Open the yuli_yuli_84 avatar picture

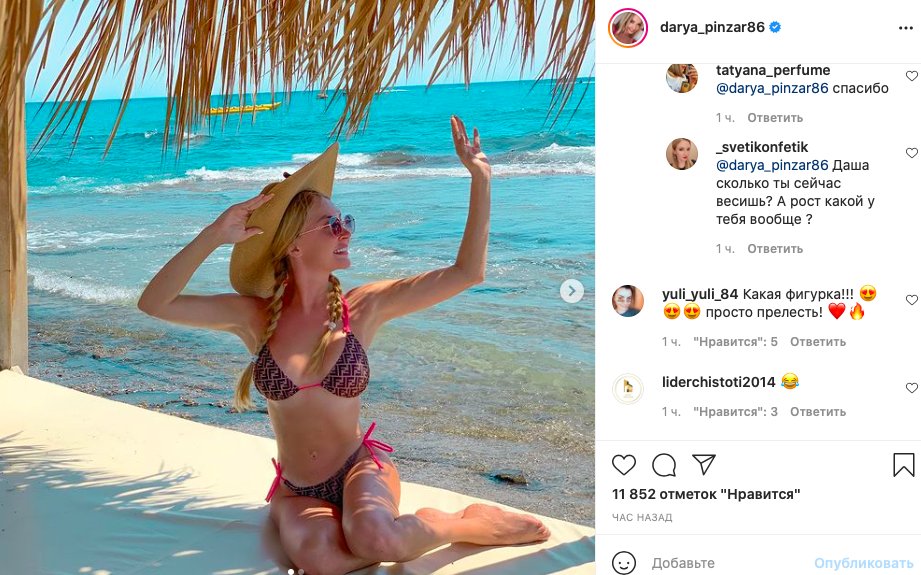click(x=628, y=301)
